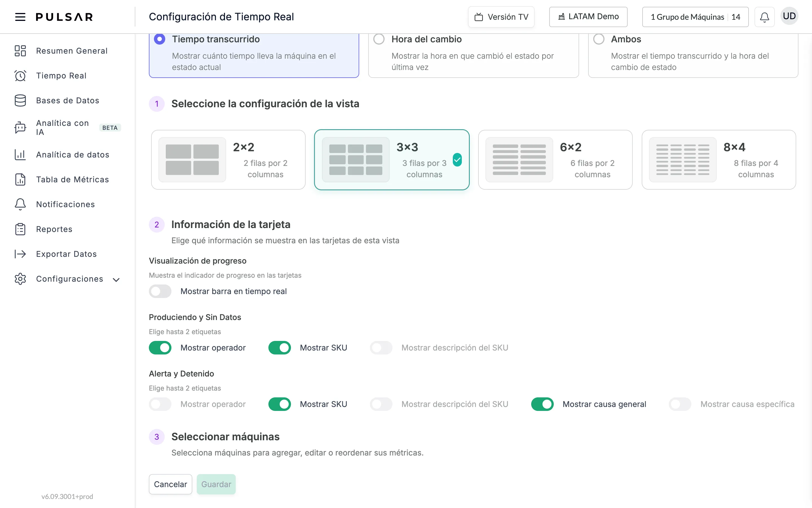This screenshot has height=508, width=812.
Task: Select the 3×3 layout card
Action: (x=392, y=159)
